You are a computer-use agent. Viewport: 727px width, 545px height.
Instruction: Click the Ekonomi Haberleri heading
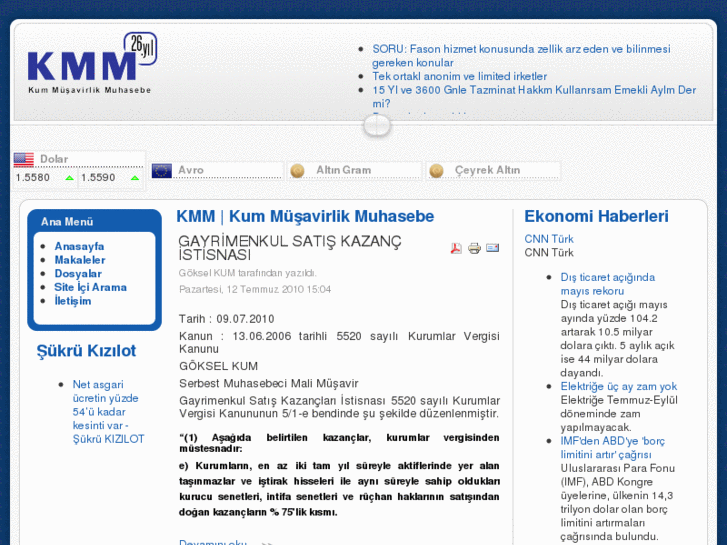click(x=596, y=216)
